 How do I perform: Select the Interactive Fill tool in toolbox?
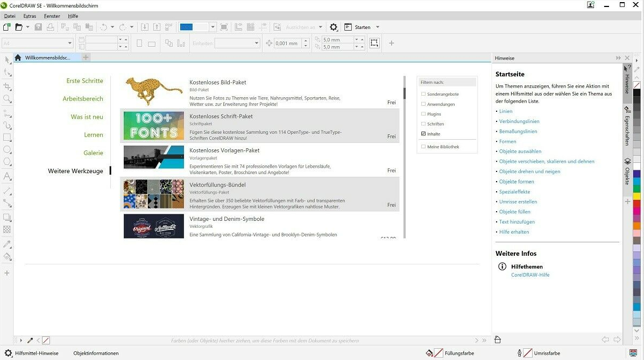tap(7, 256)
